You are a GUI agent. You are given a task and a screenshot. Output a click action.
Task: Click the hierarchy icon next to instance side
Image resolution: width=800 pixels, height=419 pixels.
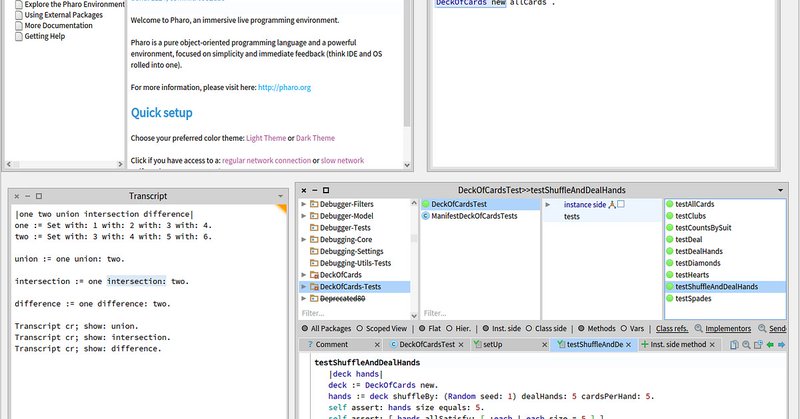pyautogui.click(x=612, y=204)
